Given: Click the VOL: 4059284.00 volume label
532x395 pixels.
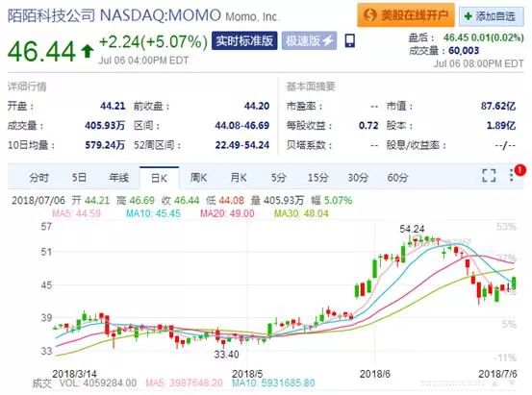Looking at the screenshot, I should tap(98, 383).
